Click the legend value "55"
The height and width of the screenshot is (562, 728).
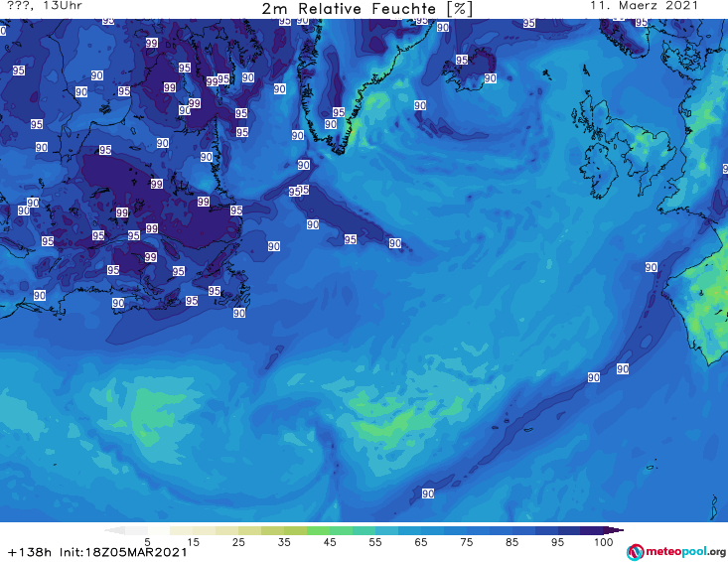click(374, 542)
